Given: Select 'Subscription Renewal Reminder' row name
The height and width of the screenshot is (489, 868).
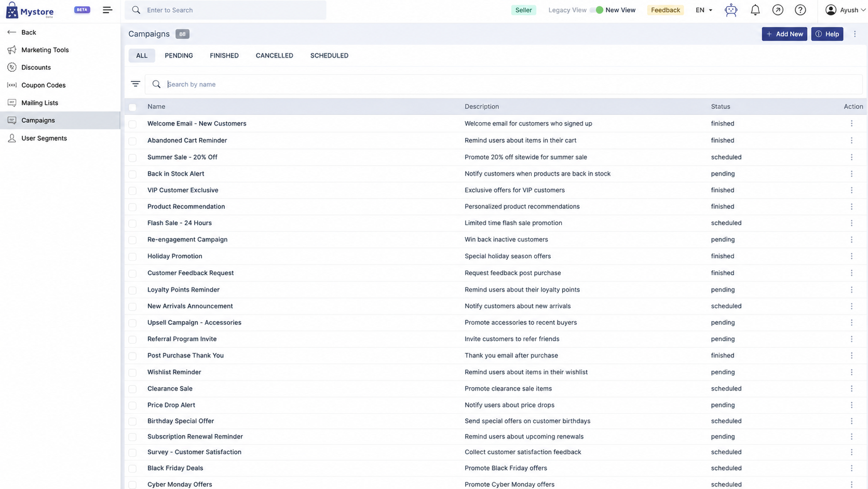Looking at the screenshot, I should pyautogui.click(x=195, y=437).
